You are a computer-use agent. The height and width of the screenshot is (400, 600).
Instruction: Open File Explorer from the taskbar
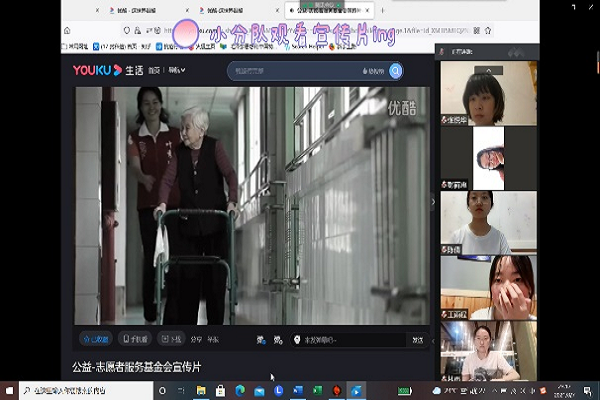click(201, 390)
